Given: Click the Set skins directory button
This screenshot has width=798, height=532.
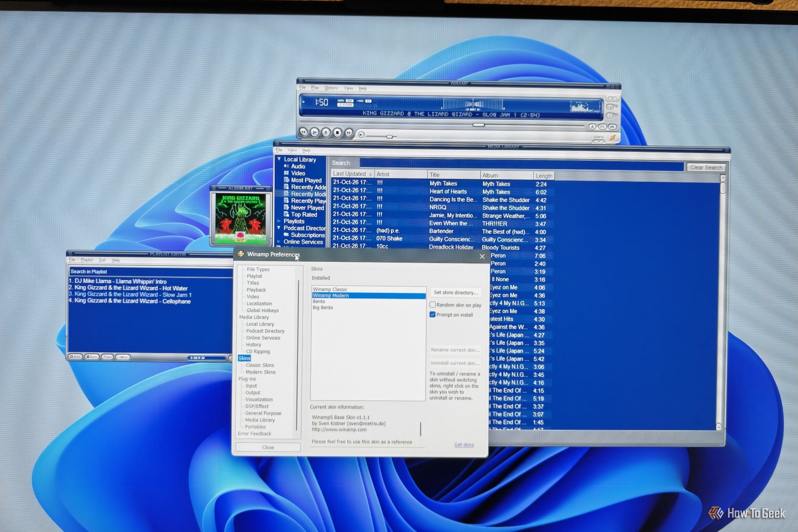Looking at the screenshot, I should click(x=456, y=292).
